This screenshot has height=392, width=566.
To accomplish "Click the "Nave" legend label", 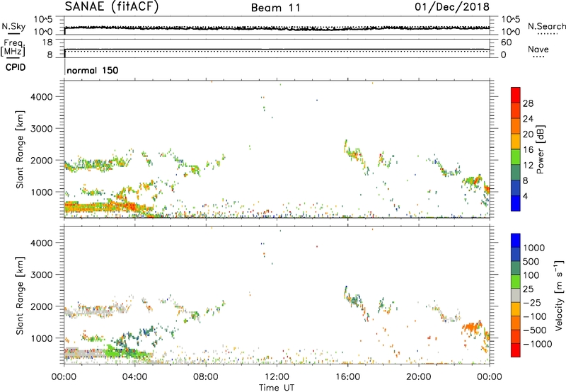I will tap(538, 49).
